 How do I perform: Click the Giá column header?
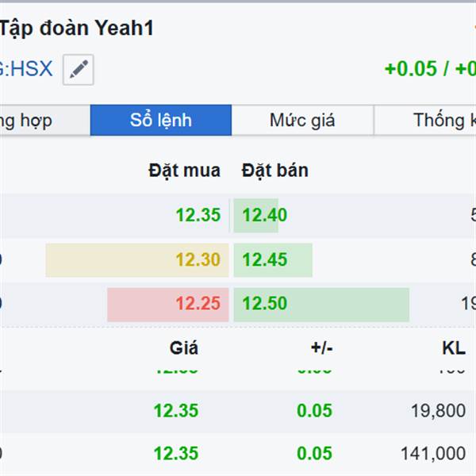pyautogui.click(x=184, y=348)
